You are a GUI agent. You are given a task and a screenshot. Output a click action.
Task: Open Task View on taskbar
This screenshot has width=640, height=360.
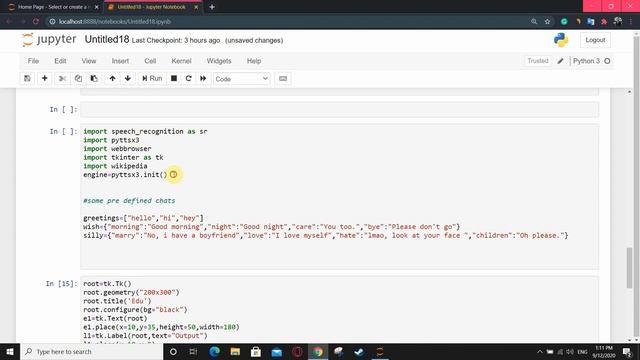point(193,351)
